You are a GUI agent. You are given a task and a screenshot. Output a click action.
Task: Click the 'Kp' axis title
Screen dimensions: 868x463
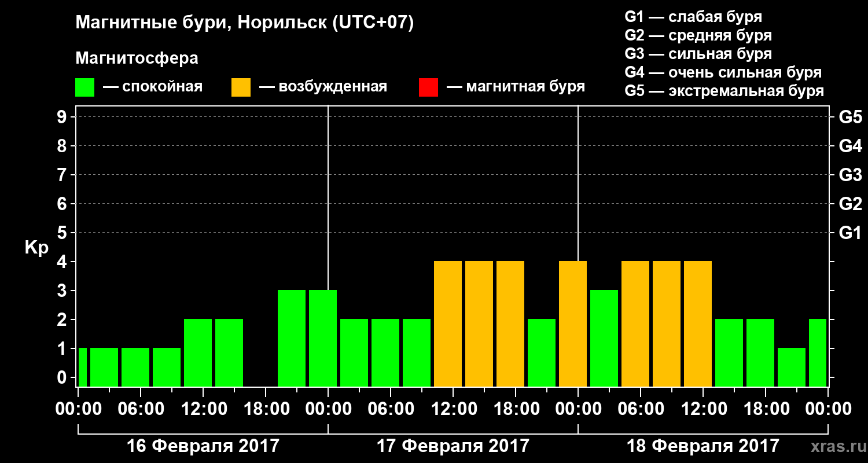[36, 248]
